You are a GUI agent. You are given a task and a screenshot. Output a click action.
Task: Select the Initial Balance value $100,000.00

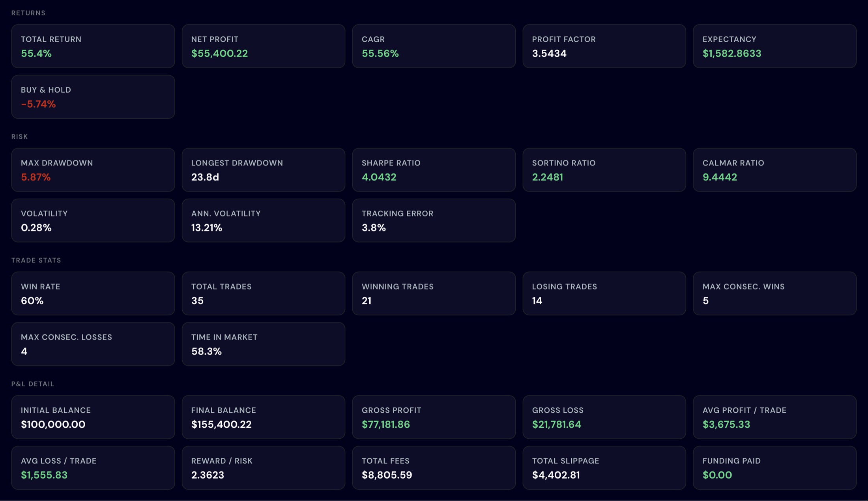[x=53, y=425]
